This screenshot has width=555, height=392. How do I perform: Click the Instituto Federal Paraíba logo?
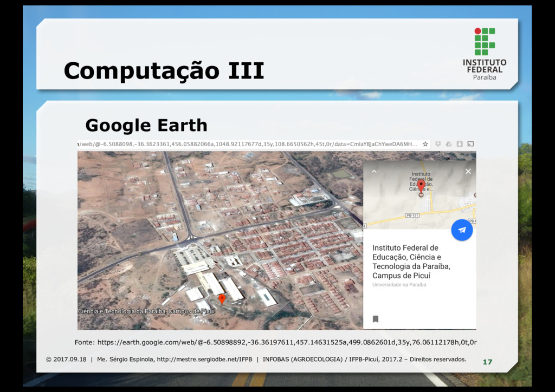pyautogui.click(x=485, y=54)
